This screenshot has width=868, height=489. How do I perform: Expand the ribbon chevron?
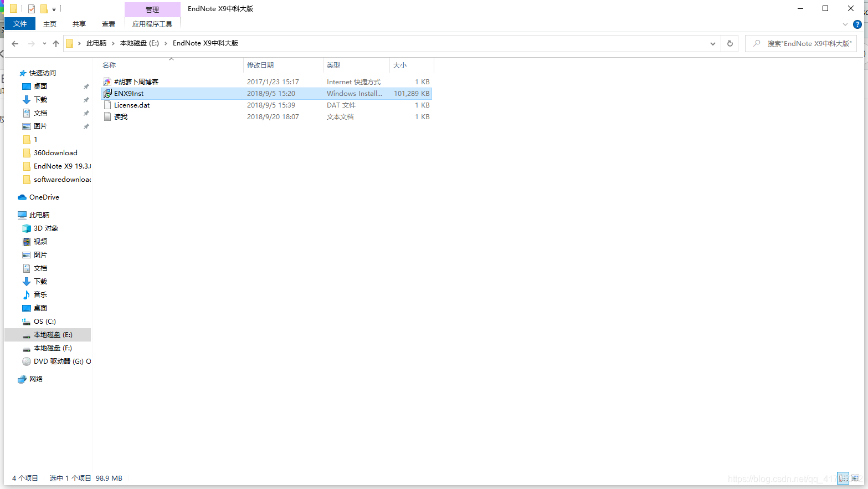tap(845, 24)
